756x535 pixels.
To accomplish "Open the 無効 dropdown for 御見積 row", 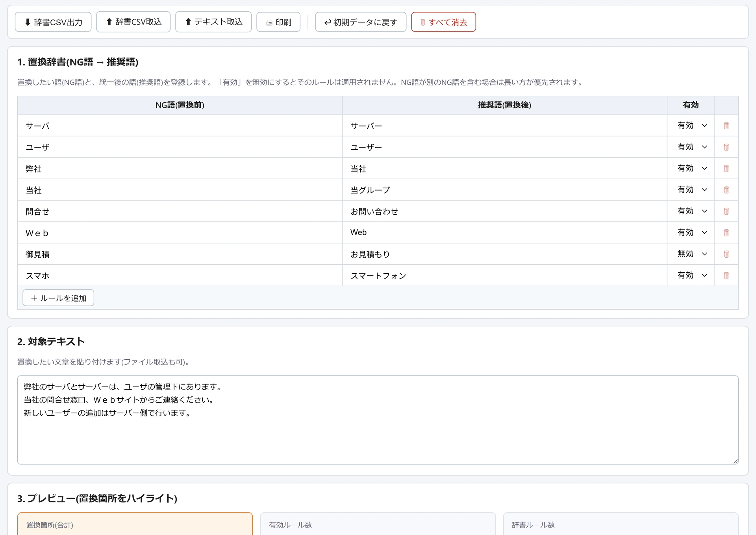I will coord(691,254).
